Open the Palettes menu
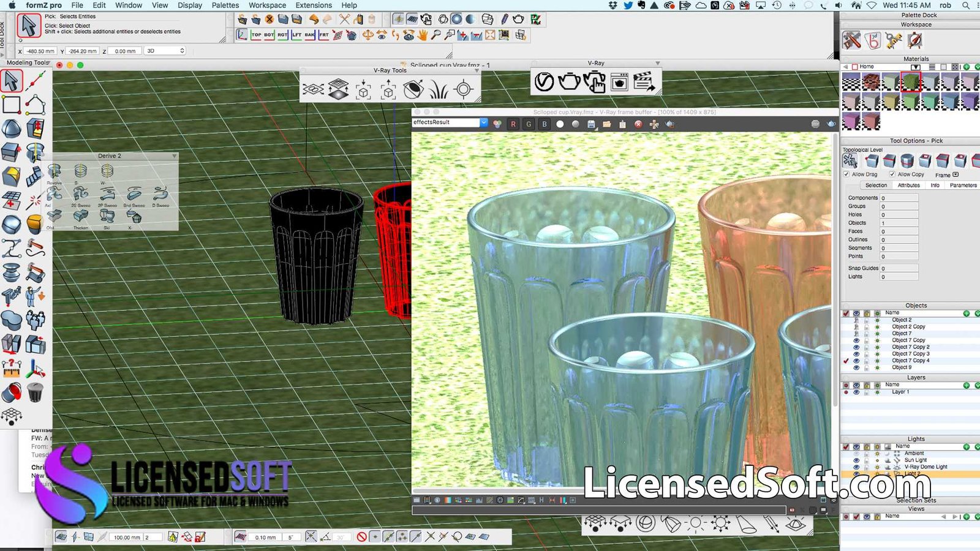The image size is (980, 551). pyautogui.click(x=225, y=5)
